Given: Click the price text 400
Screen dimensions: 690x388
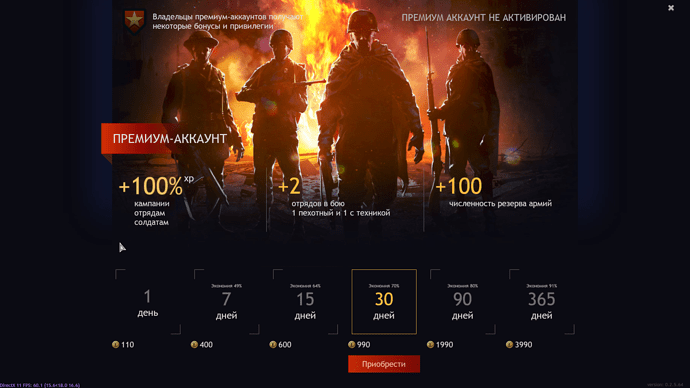Looking at the screenshot, I should pos(206,344).
